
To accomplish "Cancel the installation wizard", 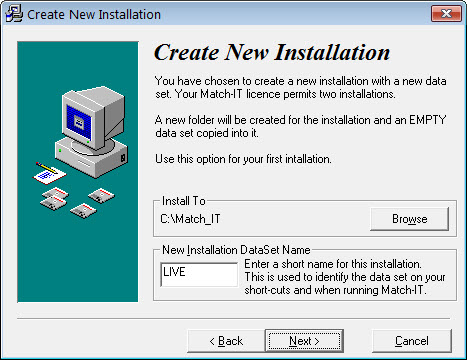I will tap(412, 341).
